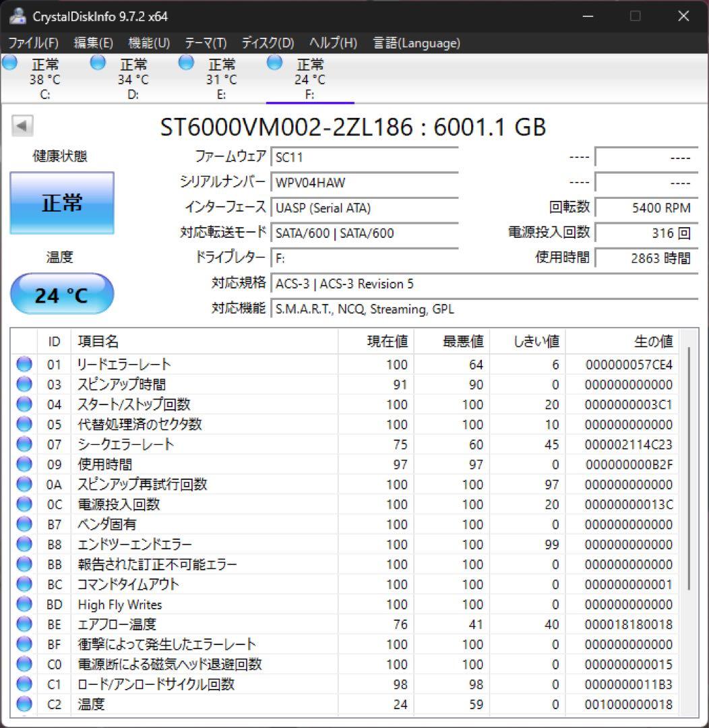Image resolution: width=709 pixels, height=728 pixels.
Task: Click the status indicator for シークエラーレート
Action: 24,444
